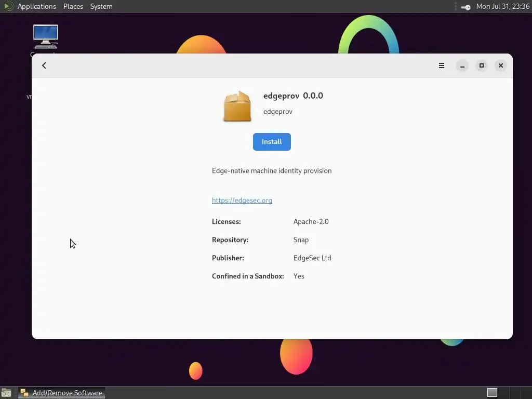Viewport: 532px width, 399px height.
Task: Click the show desktop icon in bottom panel
Action: 6,393
